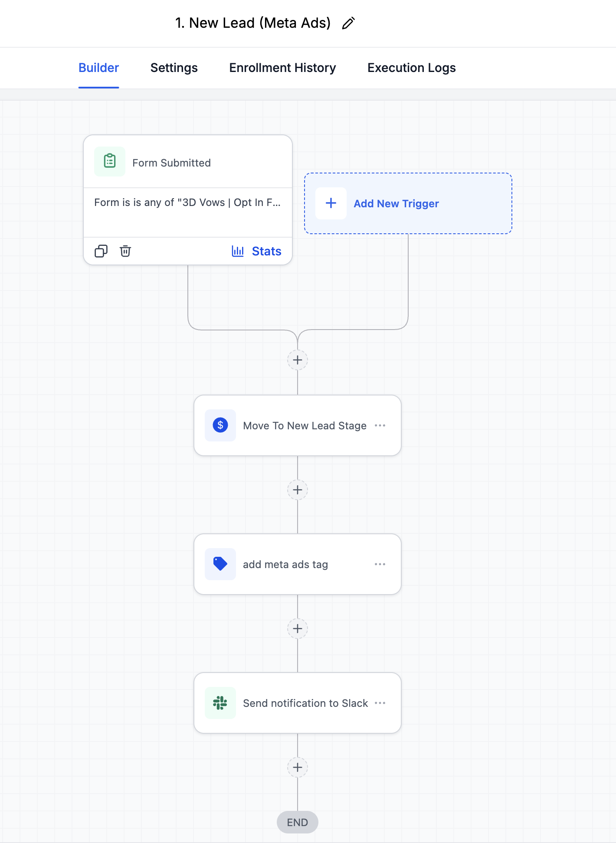Image resolution: width=616 pixels, height=843 pixels.
Task: Open the Send notification to Slack action
Action: tap(298, 703)
